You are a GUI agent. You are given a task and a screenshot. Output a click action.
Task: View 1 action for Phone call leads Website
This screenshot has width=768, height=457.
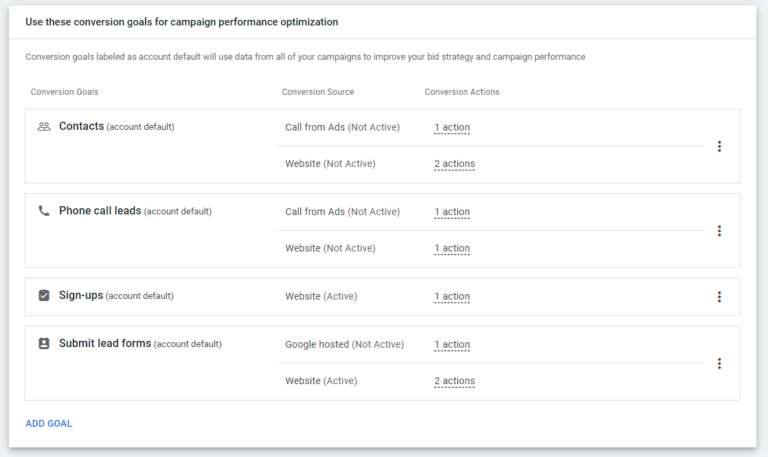(452, 248)
